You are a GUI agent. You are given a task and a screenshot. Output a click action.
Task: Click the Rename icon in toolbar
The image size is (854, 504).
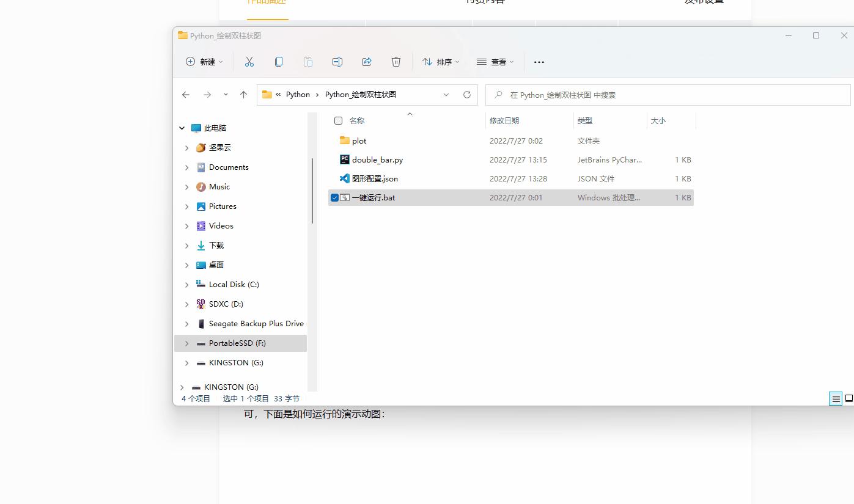coord(337,62)
